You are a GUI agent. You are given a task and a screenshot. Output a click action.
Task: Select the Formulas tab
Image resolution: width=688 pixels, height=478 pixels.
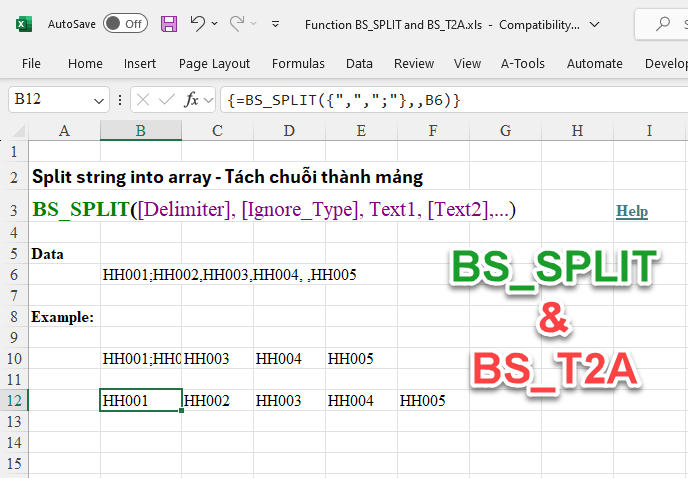pyautogui.click(x=298, y=64)
